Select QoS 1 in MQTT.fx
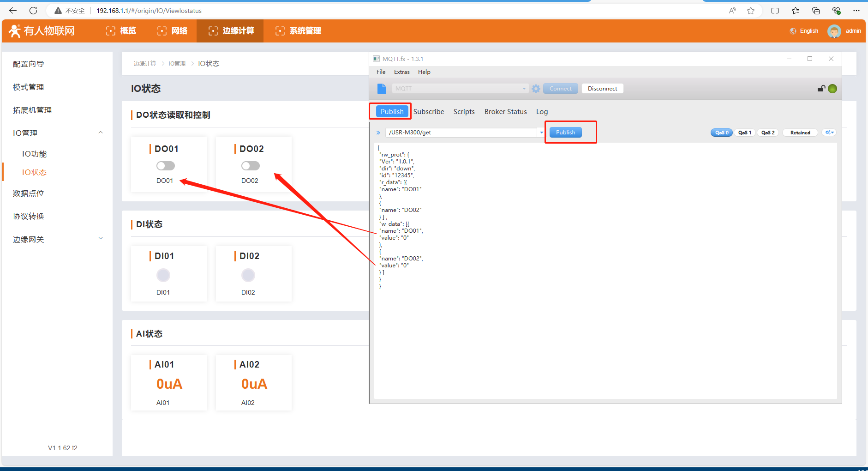 click(745, 133)
